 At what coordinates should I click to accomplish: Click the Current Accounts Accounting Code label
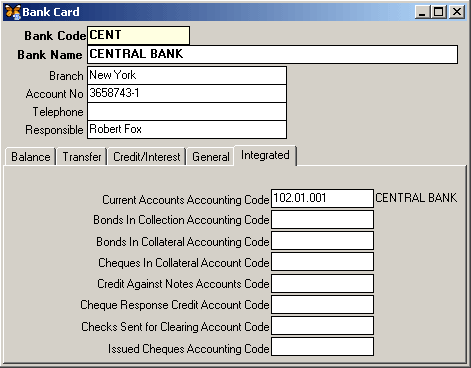[x=186, y=199]
